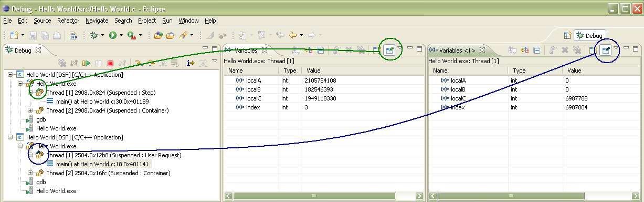
Task: Collapse the first Hello World [DSF] launch node
Action: point(10,75)
